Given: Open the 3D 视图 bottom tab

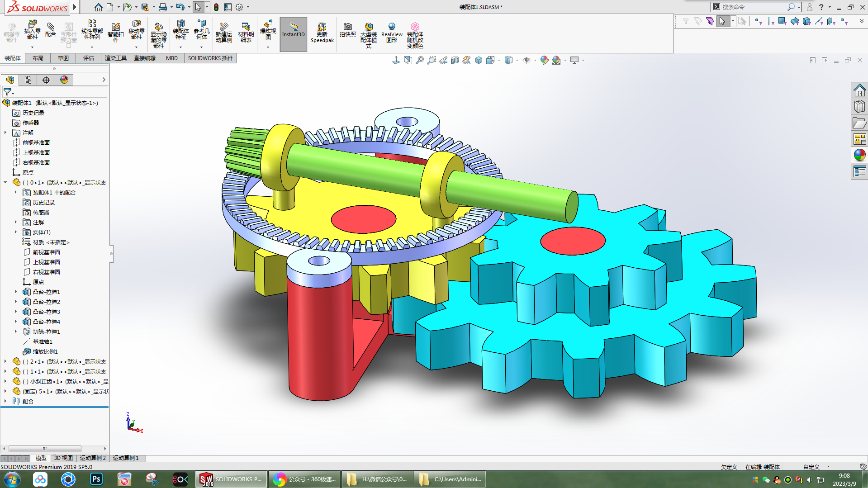Looking at the screenshot, I should [63, 458].
